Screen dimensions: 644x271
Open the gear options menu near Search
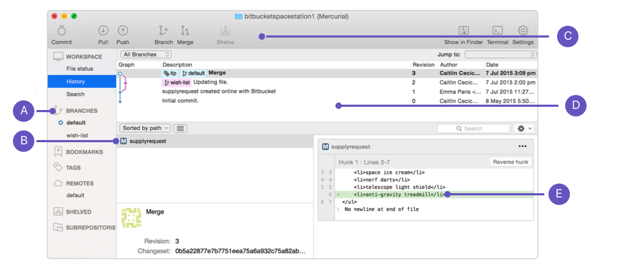point(524,128)
